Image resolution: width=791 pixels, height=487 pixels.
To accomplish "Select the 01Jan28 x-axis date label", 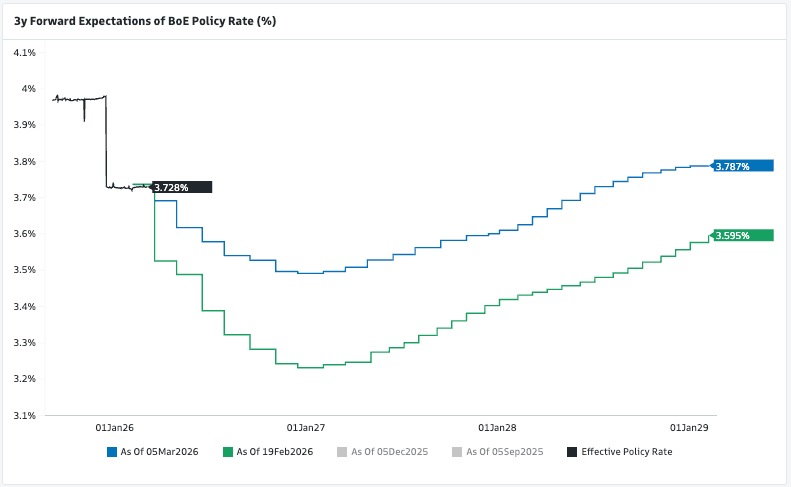I will 497,427.
